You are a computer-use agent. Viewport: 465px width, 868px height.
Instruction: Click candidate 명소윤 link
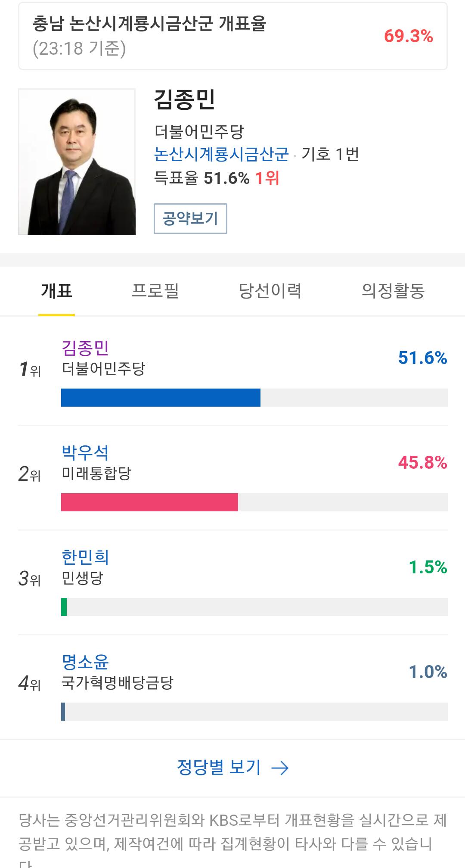[85, 662]
